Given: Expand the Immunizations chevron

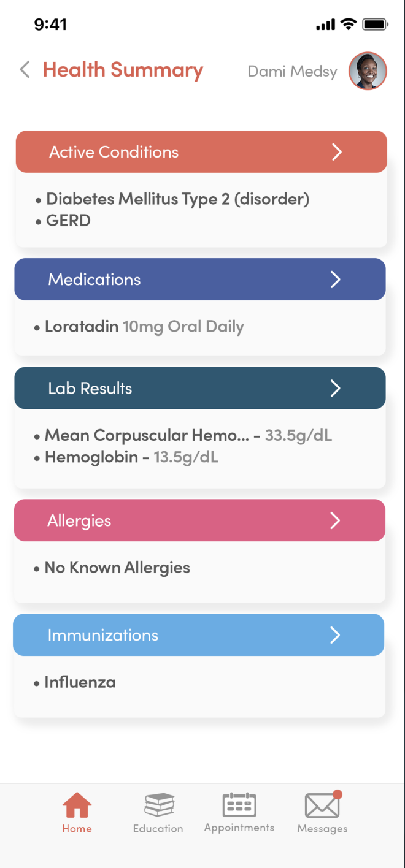Looking at the screenshot, I should click(335, 635).
